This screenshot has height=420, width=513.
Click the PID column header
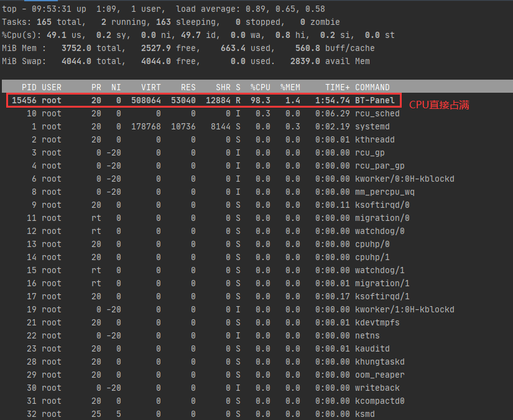pyautogui.click(x=29, y=87)
